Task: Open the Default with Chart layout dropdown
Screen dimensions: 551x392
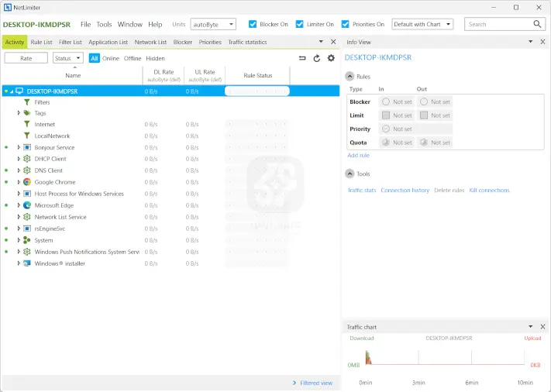Action: (x=422, y=24)
